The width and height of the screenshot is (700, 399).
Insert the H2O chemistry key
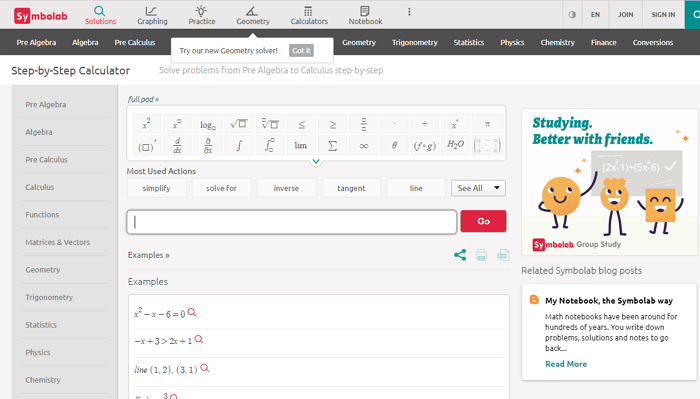(x=455, y=145)
